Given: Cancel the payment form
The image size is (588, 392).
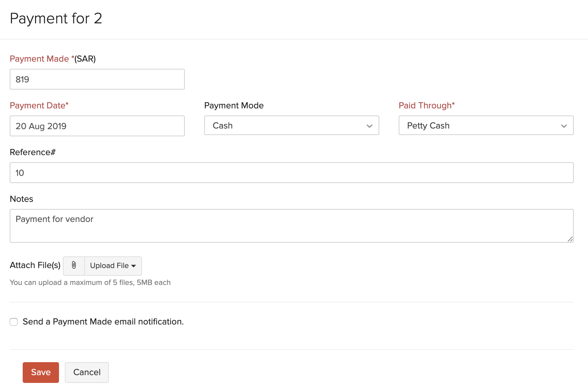Looking at the screenshot, I should [87, 372].
